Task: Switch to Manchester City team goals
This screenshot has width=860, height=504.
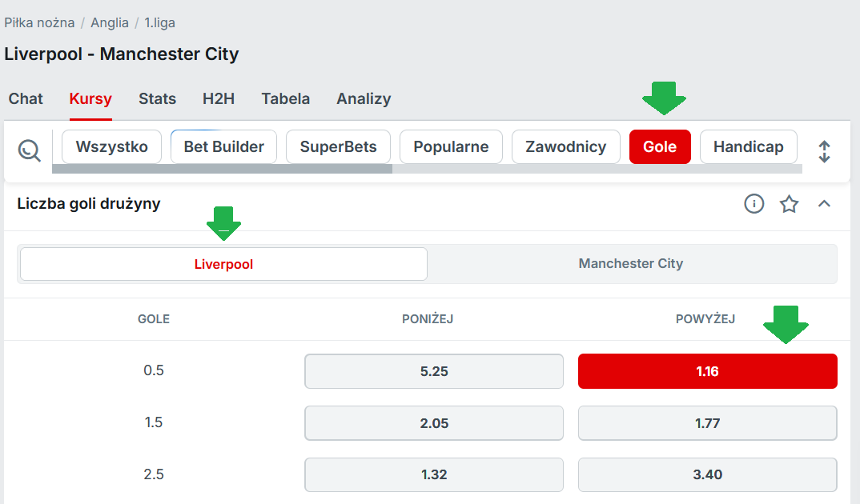Action: [631, 264]
